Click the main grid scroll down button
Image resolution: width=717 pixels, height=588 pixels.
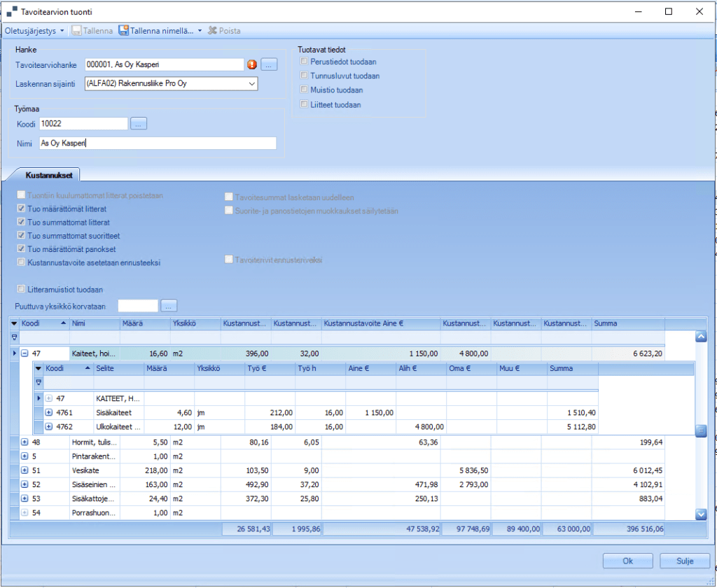tap(701, 514)
